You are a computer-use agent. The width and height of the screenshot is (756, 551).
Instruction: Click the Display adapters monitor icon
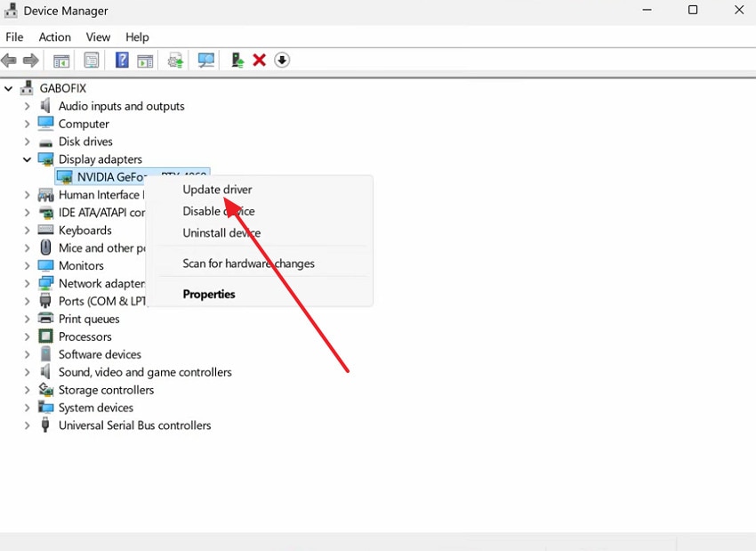[45, 159]
